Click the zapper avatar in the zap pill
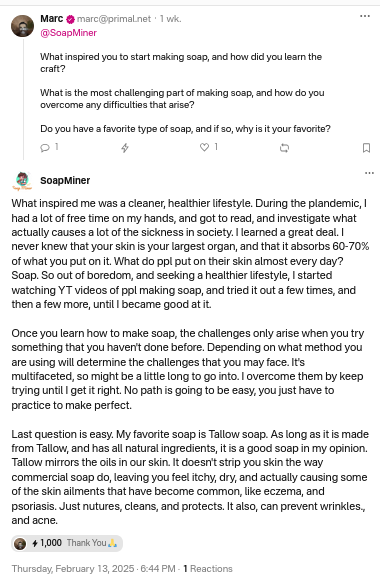The image size is (380, 580). [x=20, y=543]
